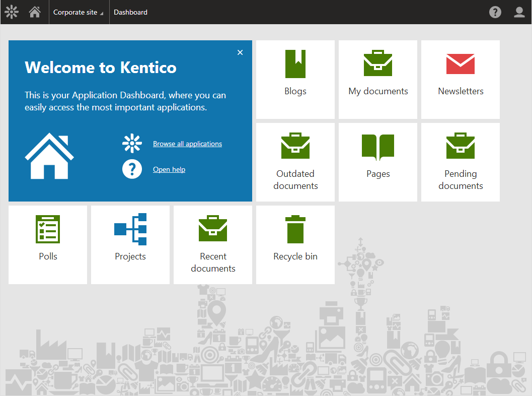
Task: Open the Recycle bin trash icon
Action: (295, 229)
